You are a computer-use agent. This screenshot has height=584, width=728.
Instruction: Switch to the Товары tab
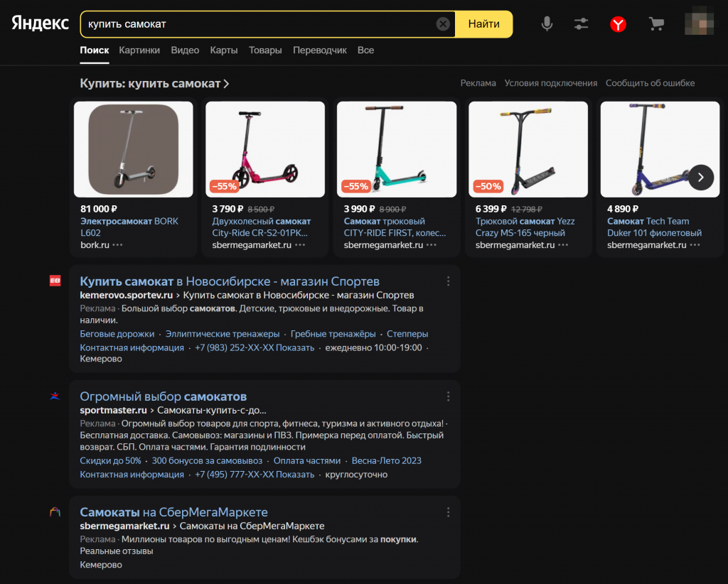[x=265, y=50]
